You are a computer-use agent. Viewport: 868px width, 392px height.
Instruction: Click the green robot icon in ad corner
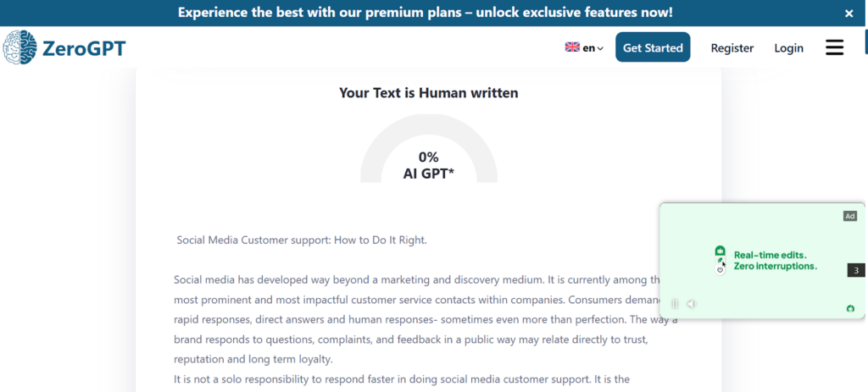click(x=850, y=308)
